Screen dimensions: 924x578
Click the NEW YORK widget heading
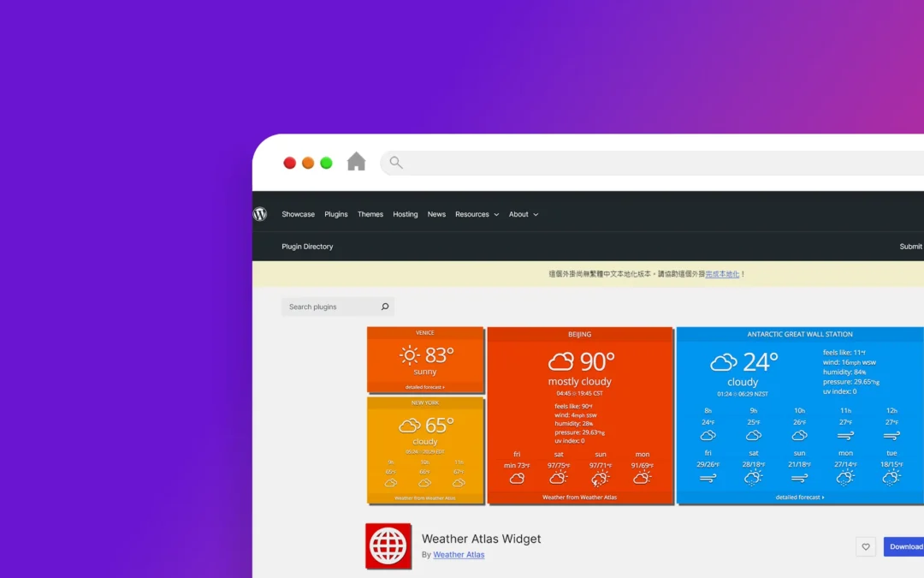[425, 402]
